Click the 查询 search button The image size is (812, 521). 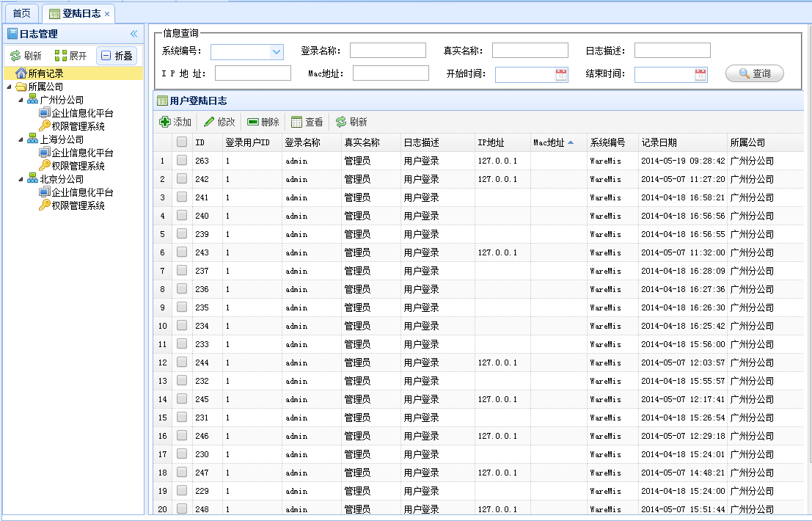pyautogui.click(x=755, y=73)
